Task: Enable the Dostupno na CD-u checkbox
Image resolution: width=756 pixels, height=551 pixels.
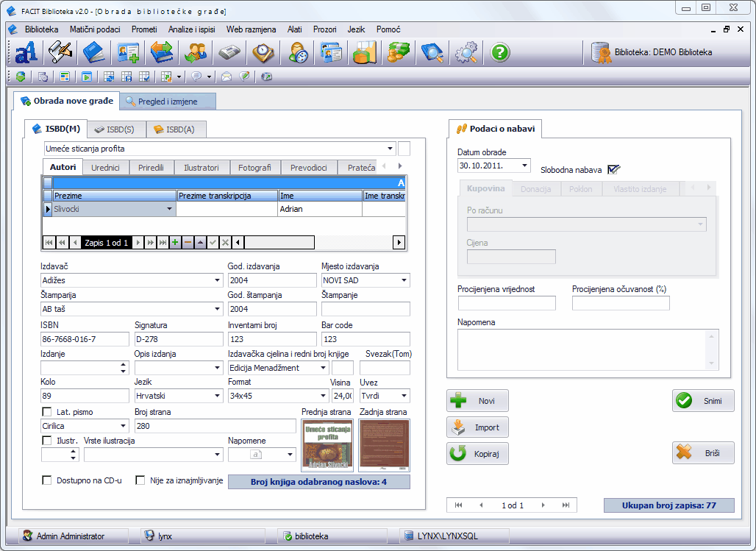Action: [48, 480]
